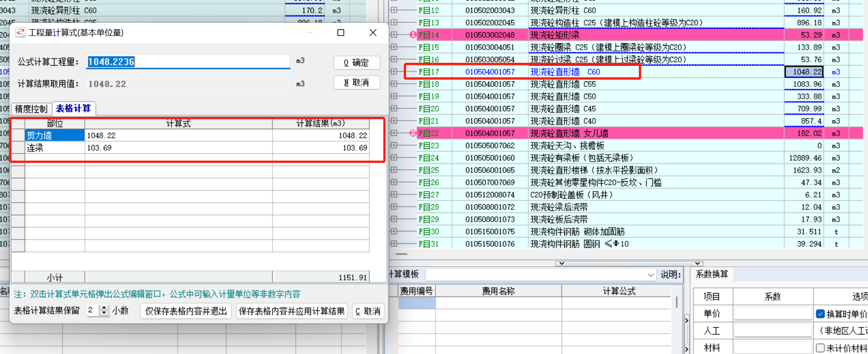The height and width of the screenshot is (354, 868).
Task: Click the round badge 2 beside 目22
Action: tap(413, 133)
